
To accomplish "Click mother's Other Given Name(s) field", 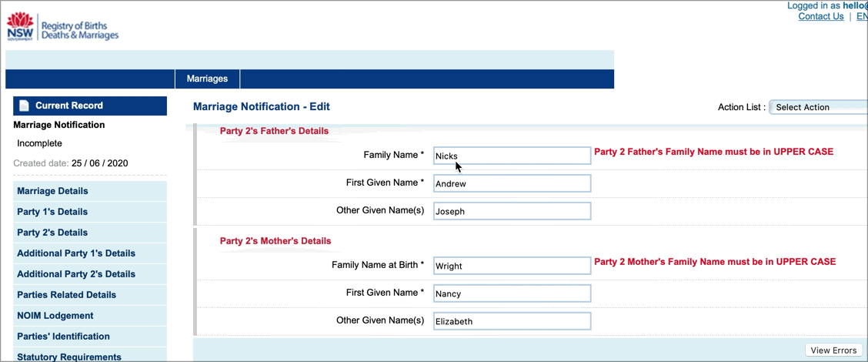I will [512, 321].
